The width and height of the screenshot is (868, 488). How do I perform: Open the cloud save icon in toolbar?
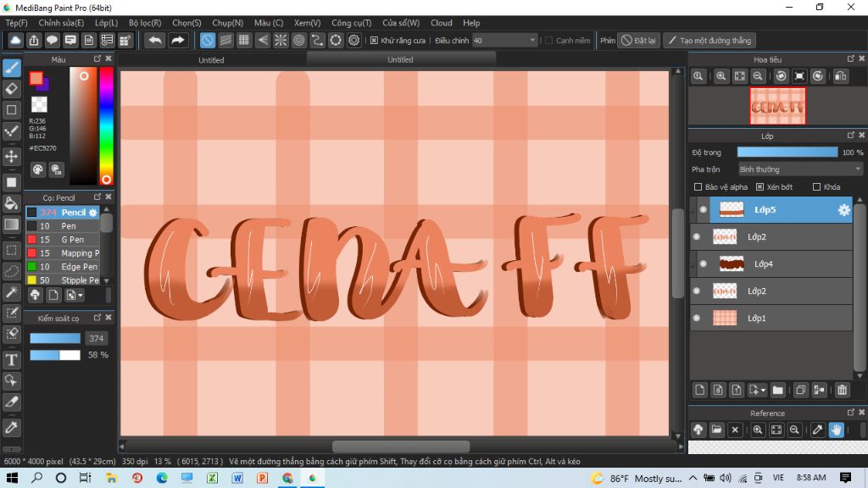click(x=15, y=41)
